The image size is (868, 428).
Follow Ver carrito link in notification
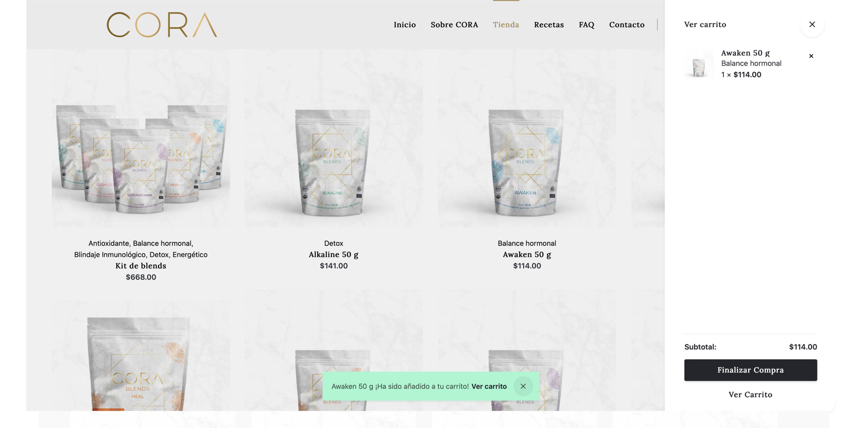489,386
